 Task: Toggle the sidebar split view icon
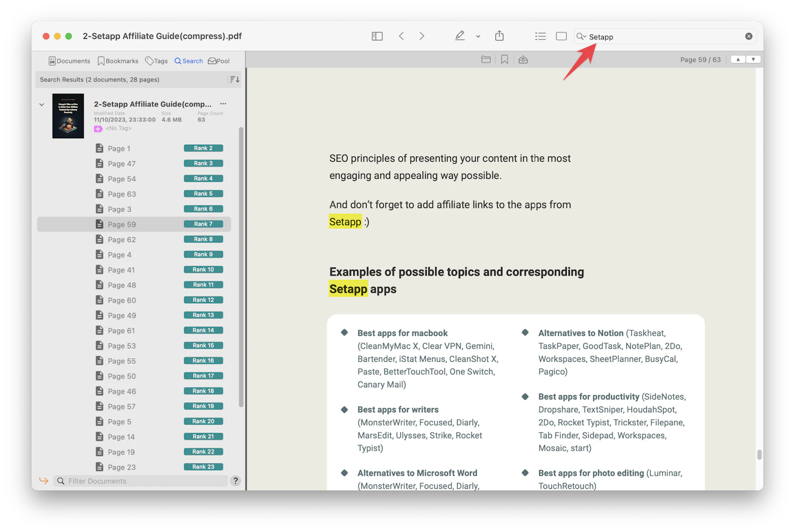377,36
